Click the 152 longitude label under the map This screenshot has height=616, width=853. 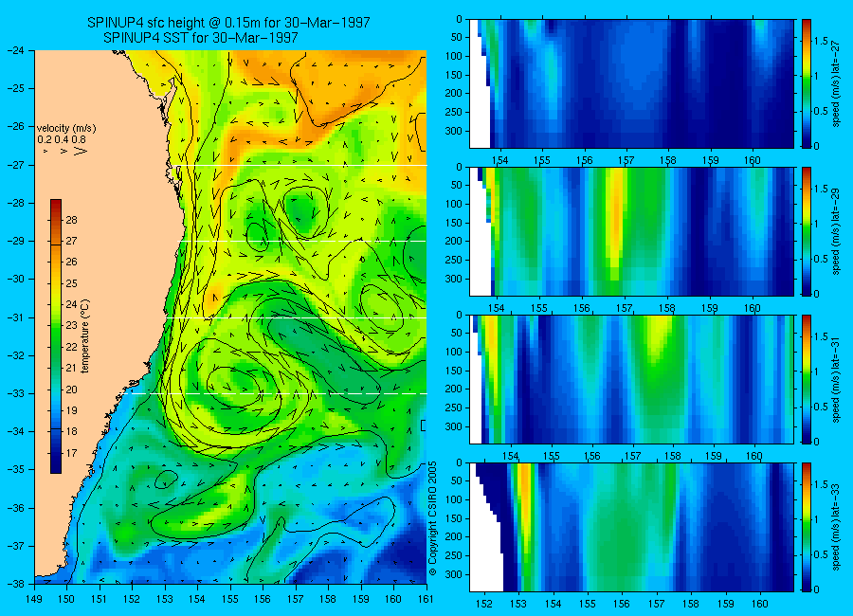pos(132,599)
